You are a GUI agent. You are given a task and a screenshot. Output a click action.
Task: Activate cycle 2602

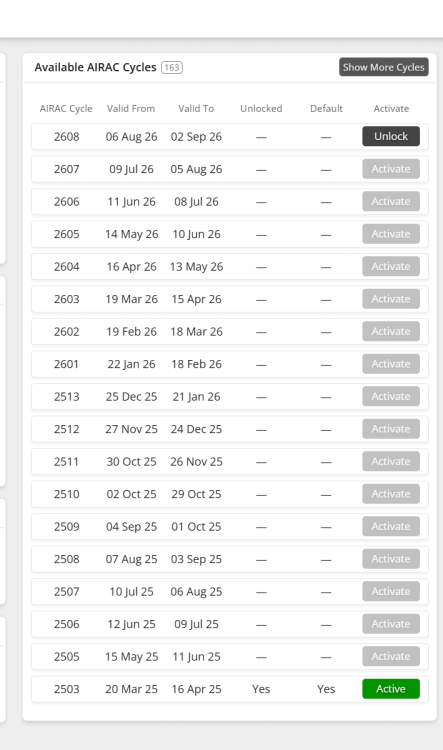click(x=391, y=331)
